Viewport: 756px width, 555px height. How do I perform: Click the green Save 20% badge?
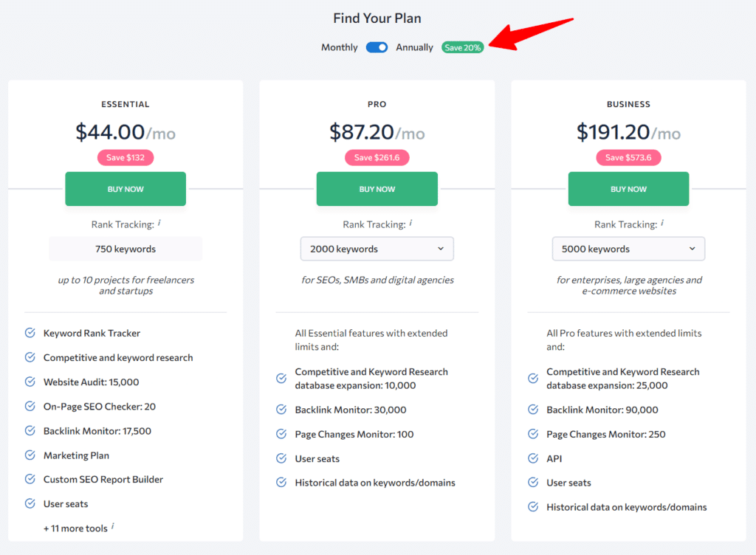[462, 46]
